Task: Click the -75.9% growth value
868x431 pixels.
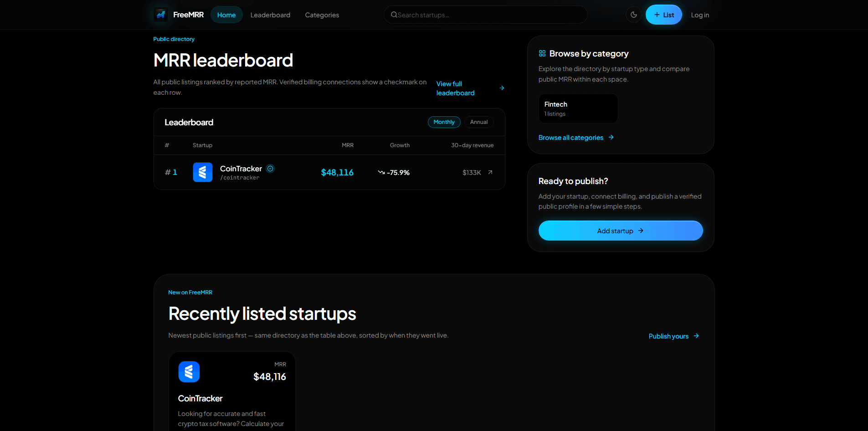Action: click(x=398, y=173)
